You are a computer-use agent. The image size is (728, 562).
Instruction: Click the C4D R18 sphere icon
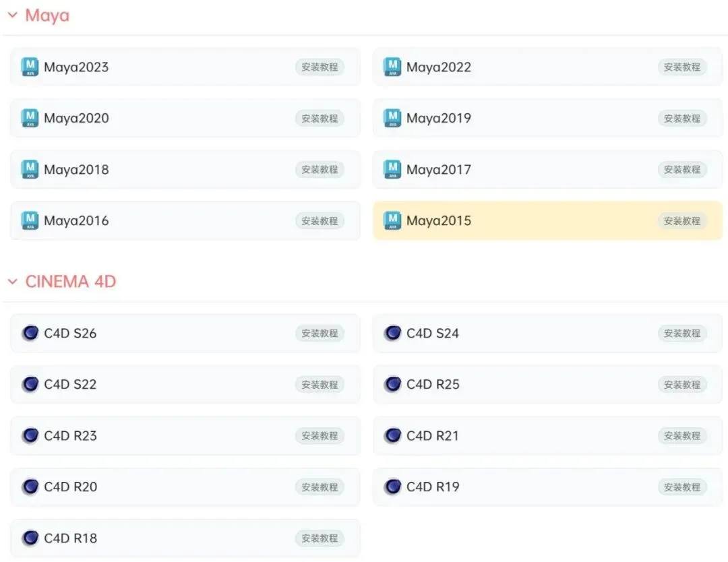[30, 538]
